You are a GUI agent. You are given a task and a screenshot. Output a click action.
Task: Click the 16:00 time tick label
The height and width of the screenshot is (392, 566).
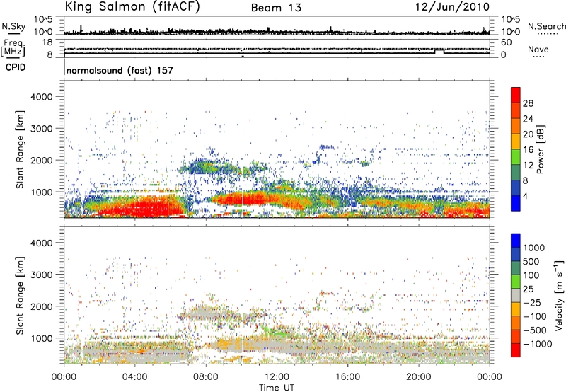pos(347,377)
